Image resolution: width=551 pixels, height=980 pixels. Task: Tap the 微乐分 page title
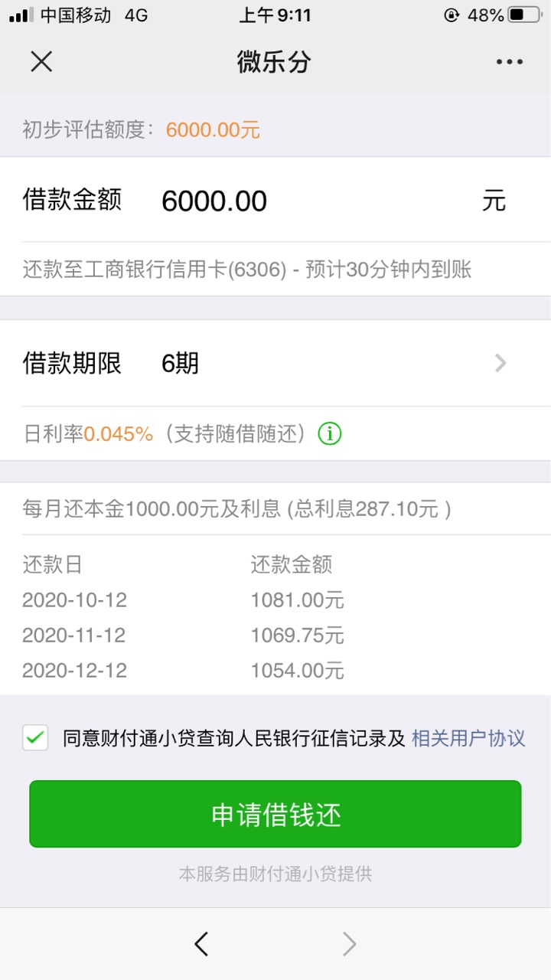274,62
